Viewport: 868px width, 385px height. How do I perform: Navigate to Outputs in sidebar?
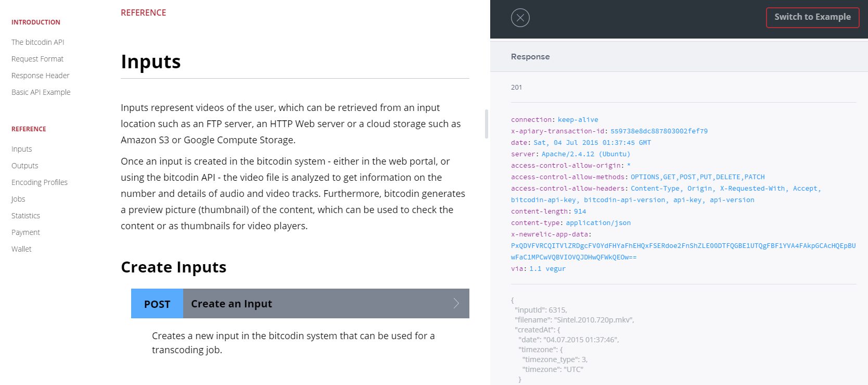point(25,166)
